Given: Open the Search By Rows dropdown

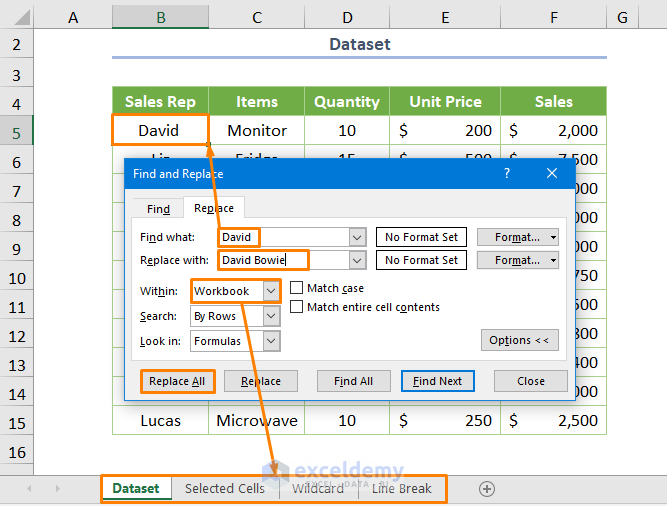Looking at the screenshot, I should click(271, 316).
